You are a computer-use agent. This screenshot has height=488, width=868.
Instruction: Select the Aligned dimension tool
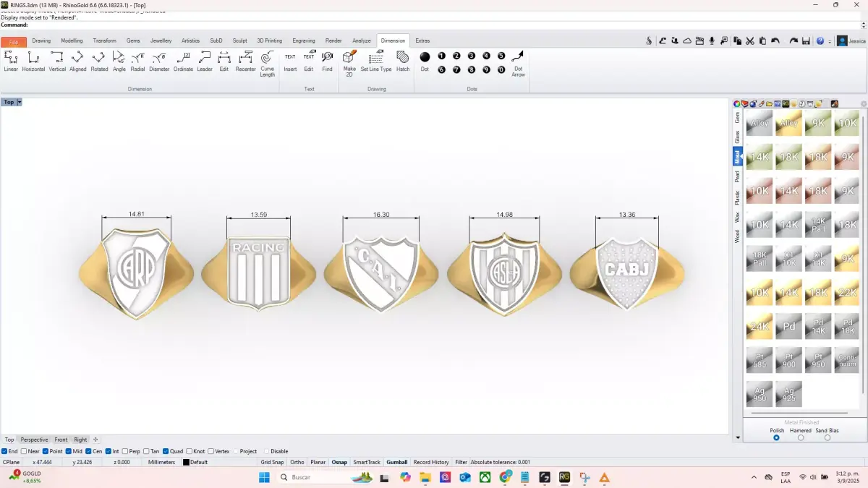pyautogui.click(x=78, y=61)
